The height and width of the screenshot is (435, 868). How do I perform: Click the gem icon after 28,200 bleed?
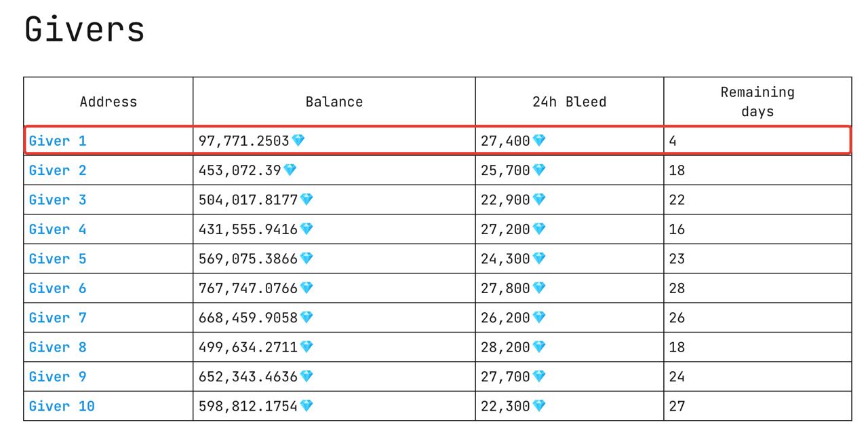539,347
